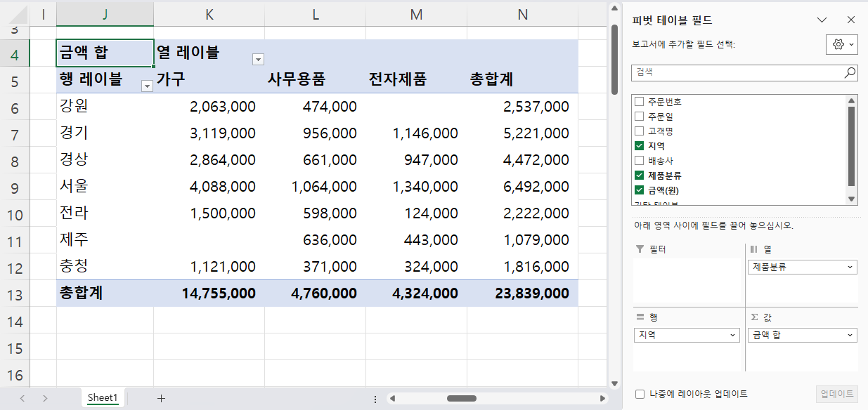
Task: Open the 지역 dropdown in the 행 area
Action: (x=734, y=335)
